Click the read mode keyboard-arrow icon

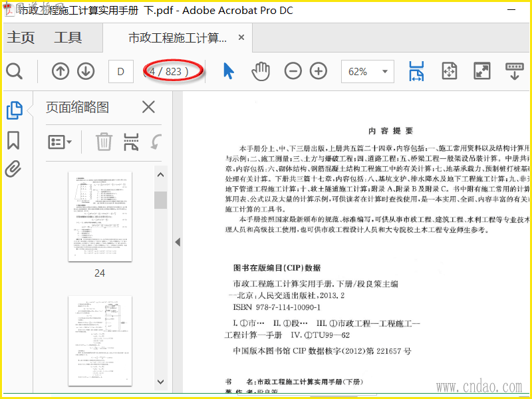pos(514,71)
